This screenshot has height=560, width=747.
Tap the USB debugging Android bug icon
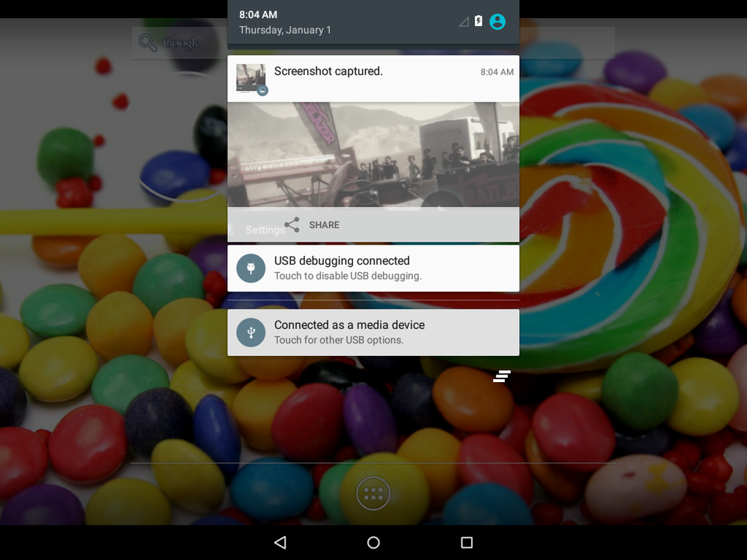[250, 268]
